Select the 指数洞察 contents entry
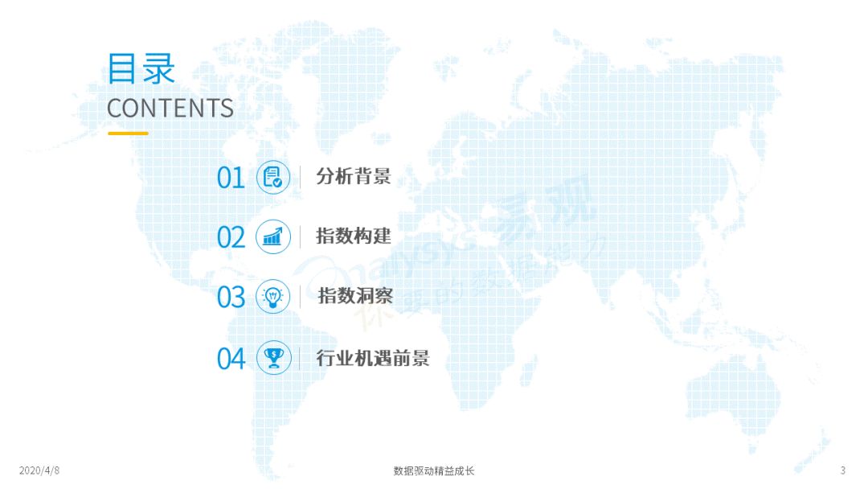The height and width of the screenshot is (489, 868). pos(355,297)
